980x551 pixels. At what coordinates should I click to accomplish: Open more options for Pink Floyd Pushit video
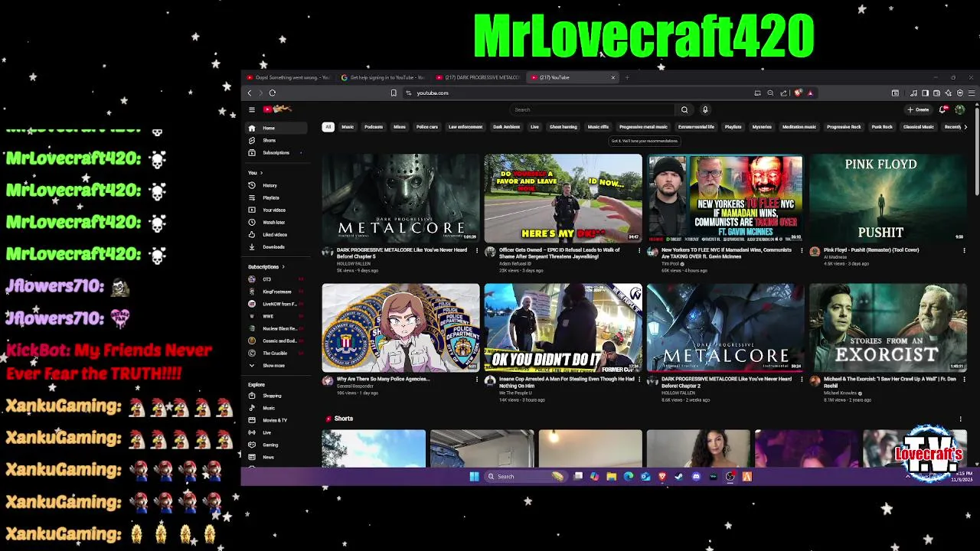click(964, 250)
